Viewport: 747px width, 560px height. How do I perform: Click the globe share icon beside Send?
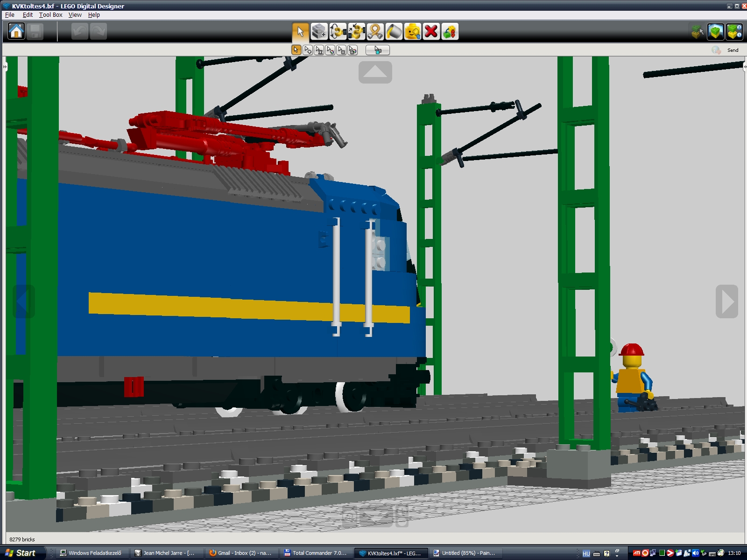coord(716,50)
